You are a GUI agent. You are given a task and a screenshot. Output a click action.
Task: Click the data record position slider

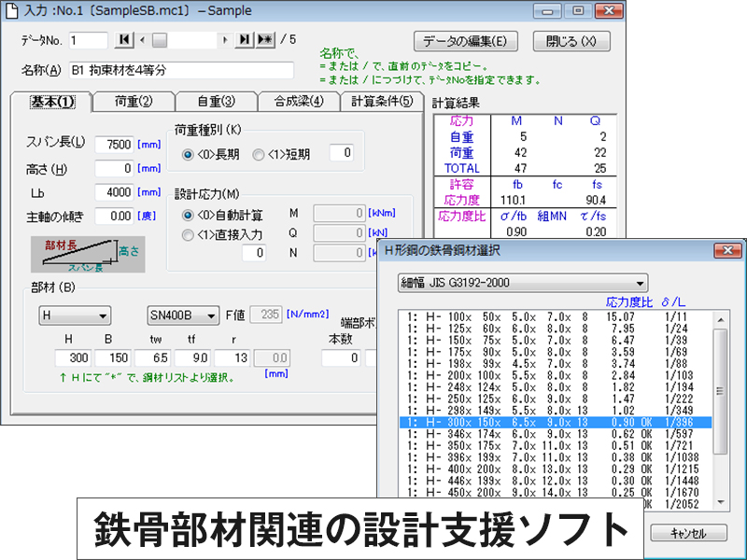tap(160, 40)
